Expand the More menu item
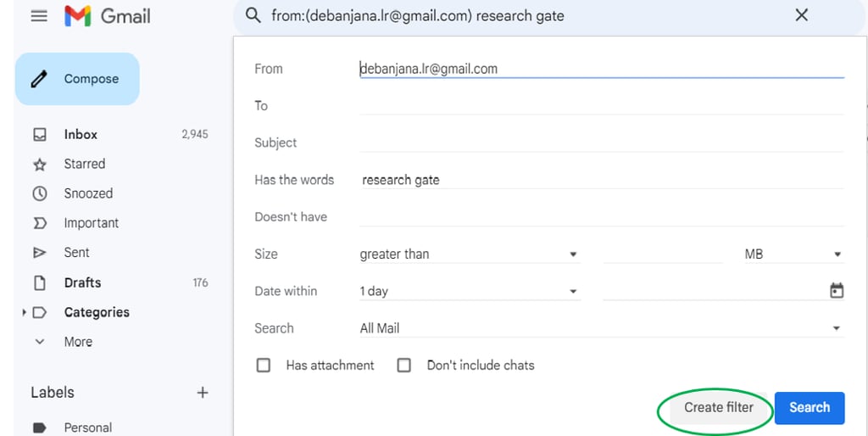Screen dimensions: 868x436 pyautogui.click(x=78, y=342)
